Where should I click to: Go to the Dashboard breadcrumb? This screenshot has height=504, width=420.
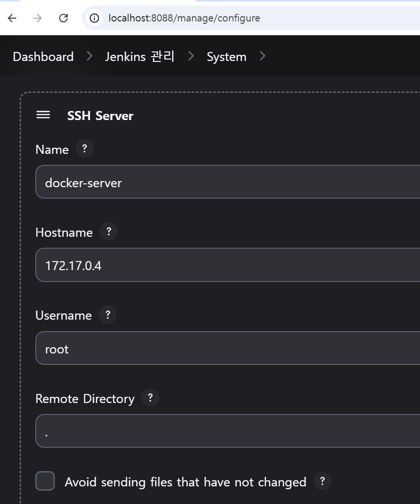point(43,57)
